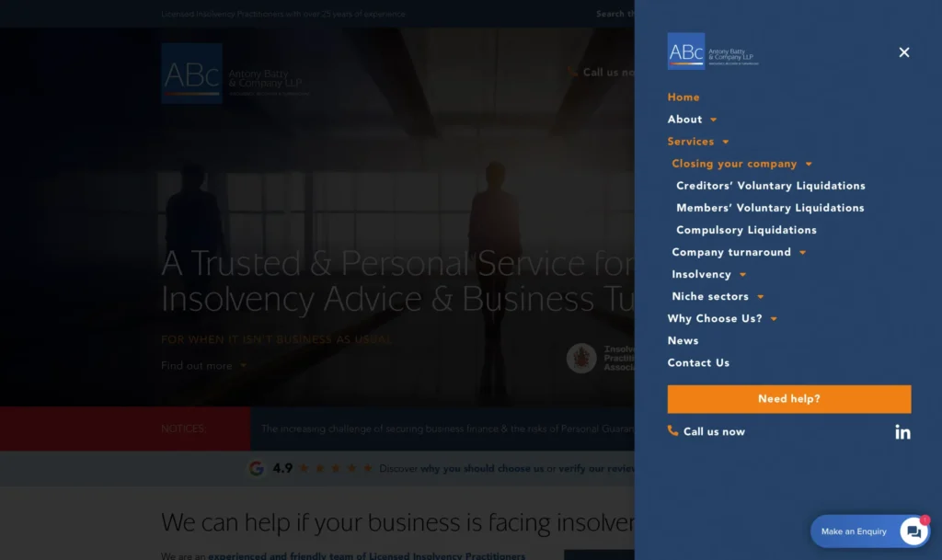Expand the Company turnaround arrow

[802, 253]
